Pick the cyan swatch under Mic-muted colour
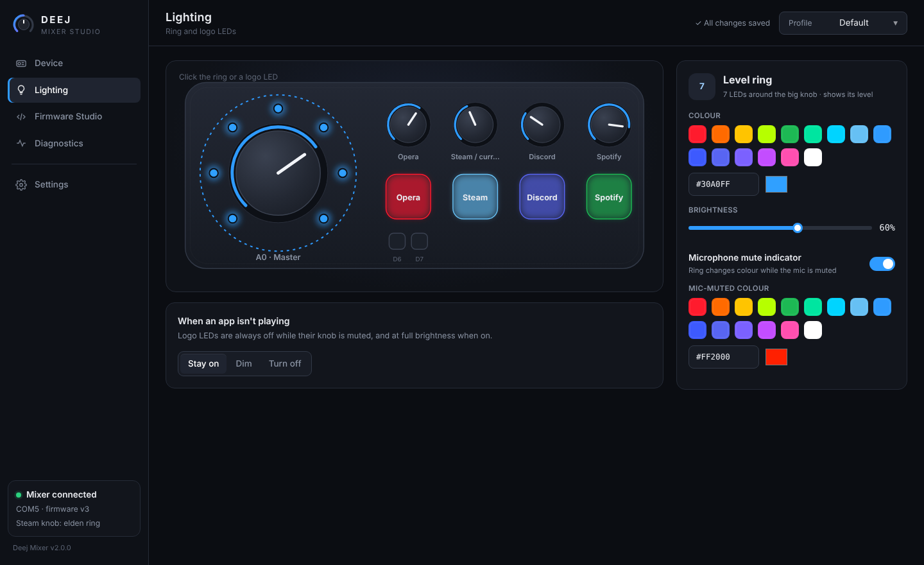Screen dimensions: 924x565 click(x=836, y=307)
